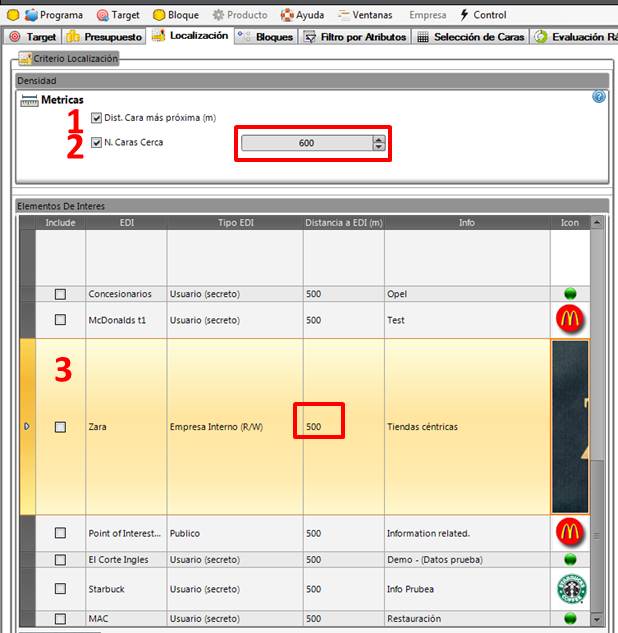
Task: Click the green dot icon for Concesionarios
Action: [570, 294]
